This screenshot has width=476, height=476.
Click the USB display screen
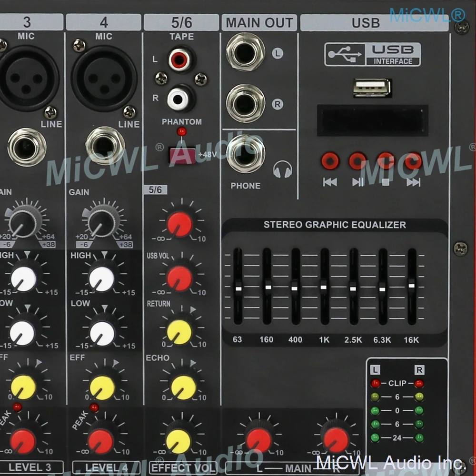pos(373,120)
